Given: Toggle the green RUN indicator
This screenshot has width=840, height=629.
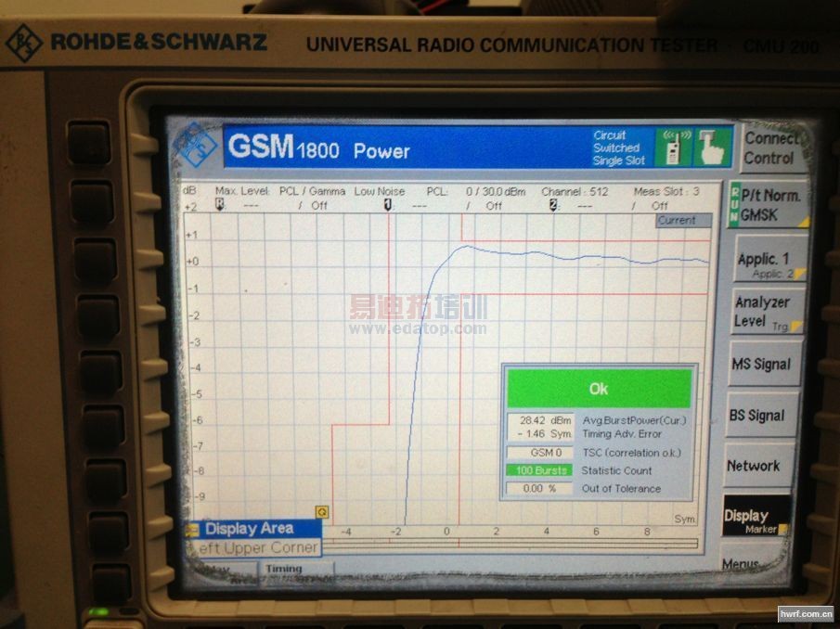Looking at the screenshot, I should (734, 204).
